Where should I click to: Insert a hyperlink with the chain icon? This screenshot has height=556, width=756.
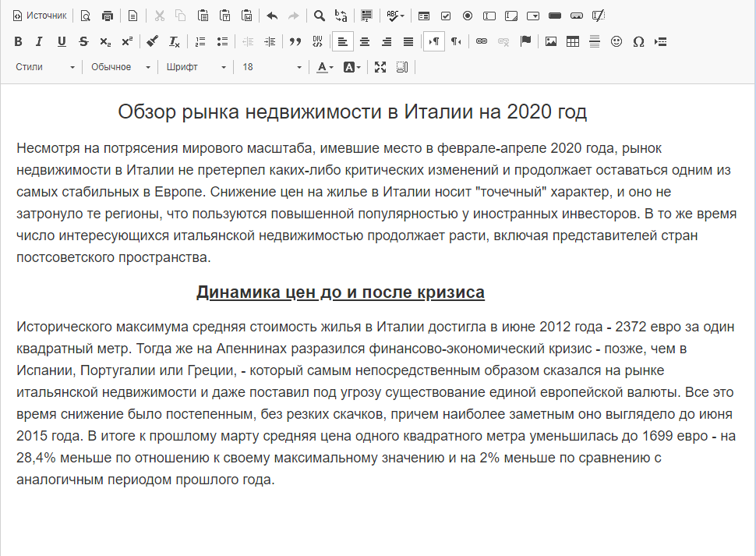[x=482, y=41]
